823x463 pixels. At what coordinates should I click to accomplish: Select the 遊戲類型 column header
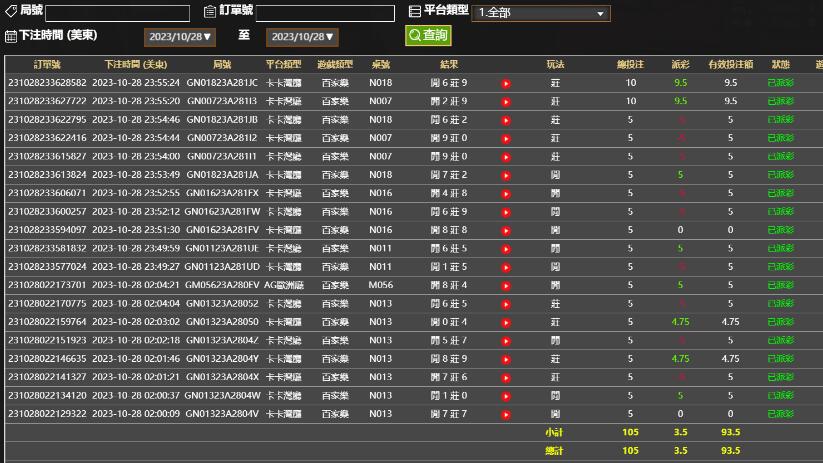[x=335, y=65]
